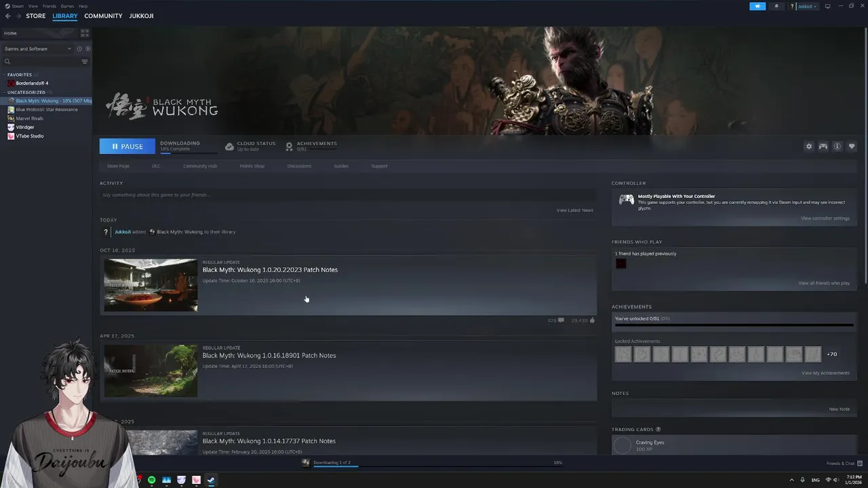
Task: Click View Latest News
Action: [575, 210]
